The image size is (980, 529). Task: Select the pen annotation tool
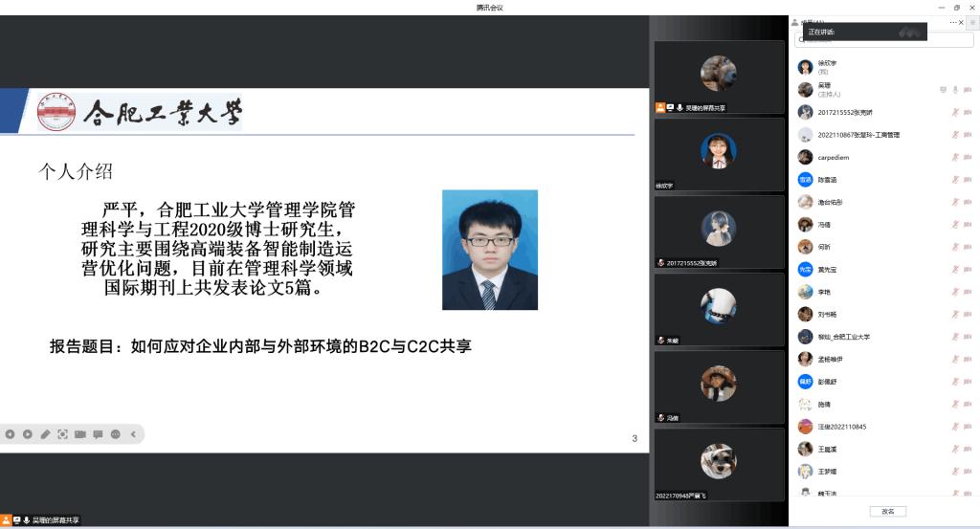click(x=45, y=434)
